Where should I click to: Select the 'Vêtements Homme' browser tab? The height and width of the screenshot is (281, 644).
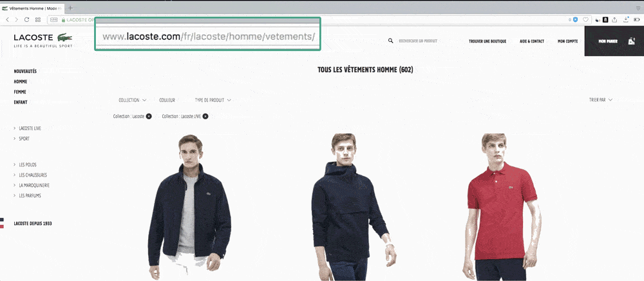32,8
